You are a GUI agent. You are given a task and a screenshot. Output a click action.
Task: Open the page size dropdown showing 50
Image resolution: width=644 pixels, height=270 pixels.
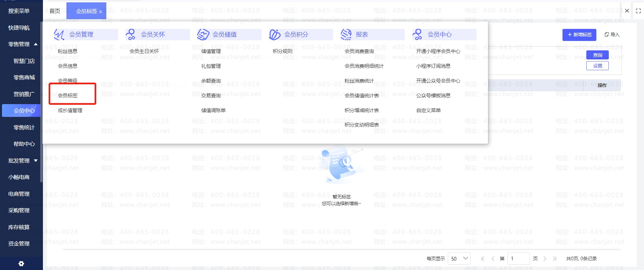(x=459, y=259)
